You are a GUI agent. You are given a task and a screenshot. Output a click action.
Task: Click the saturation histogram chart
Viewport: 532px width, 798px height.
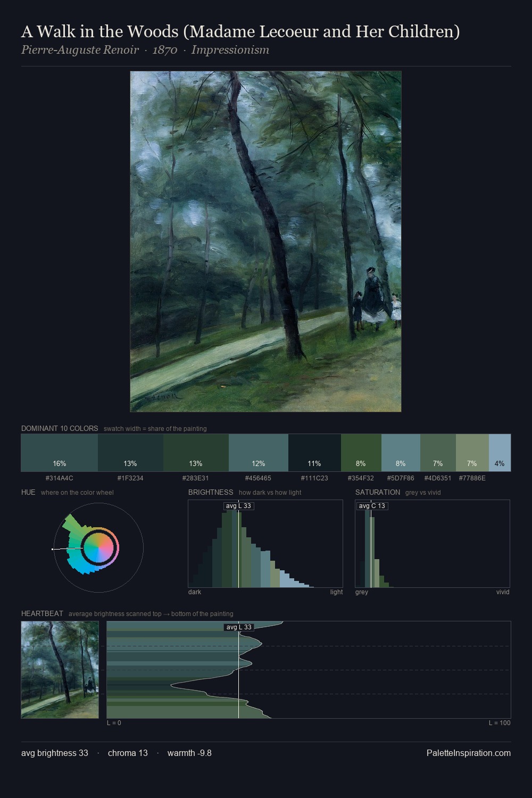point(433,544)
